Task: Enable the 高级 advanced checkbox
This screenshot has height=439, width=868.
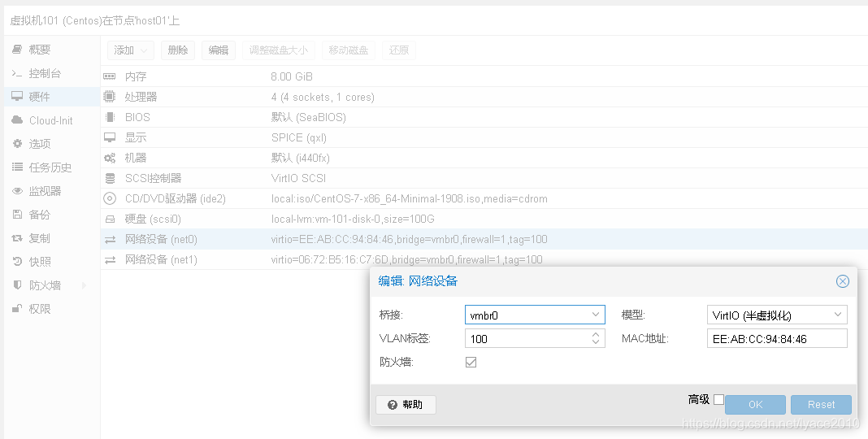Action: (x=718, y=399)
